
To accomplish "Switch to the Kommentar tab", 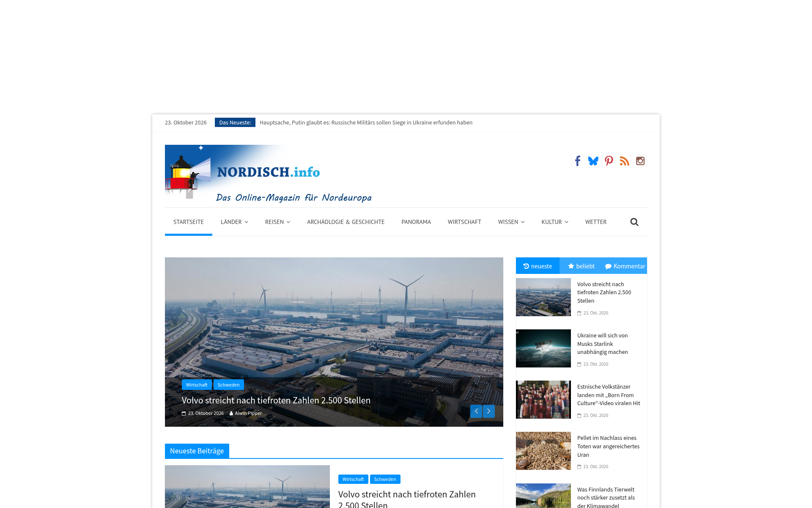I will tap(625, 266).
